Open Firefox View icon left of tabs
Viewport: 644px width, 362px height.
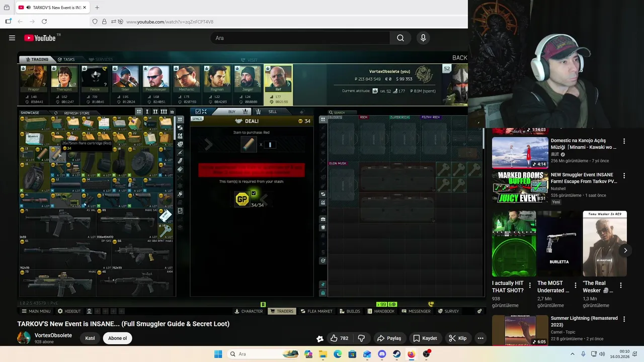[7, 8]
